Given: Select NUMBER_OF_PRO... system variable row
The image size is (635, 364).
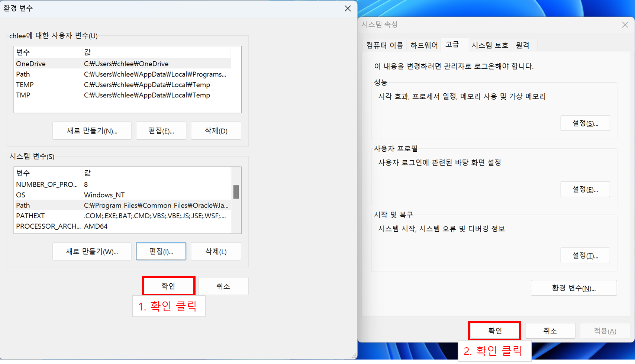Looking at the screenshot, I should point(123,184).
